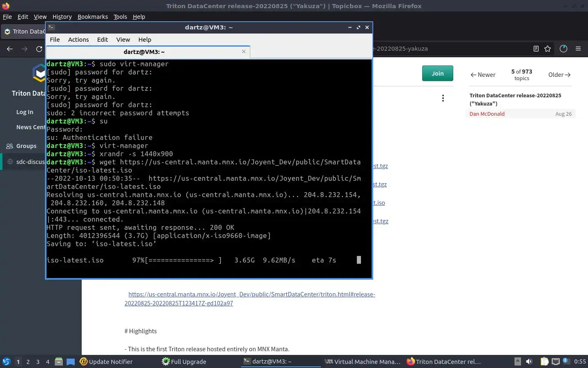Open the terminal File menu
The height and width of the screenshot is (368, 588).
coord(55,40)
